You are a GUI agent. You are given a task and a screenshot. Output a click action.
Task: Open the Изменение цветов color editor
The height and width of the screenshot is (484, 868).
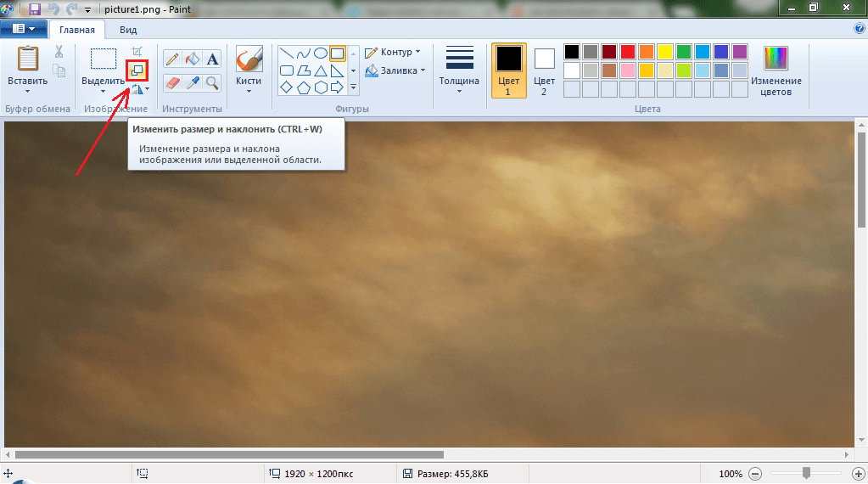click(776, 71)
